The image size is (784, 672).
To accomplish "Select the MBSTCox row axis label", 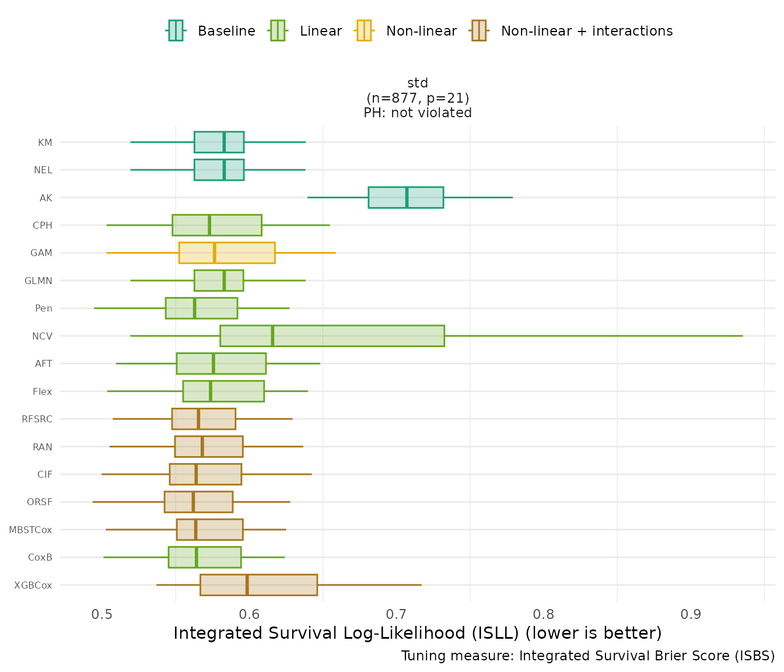I will [x=30, y=530].
